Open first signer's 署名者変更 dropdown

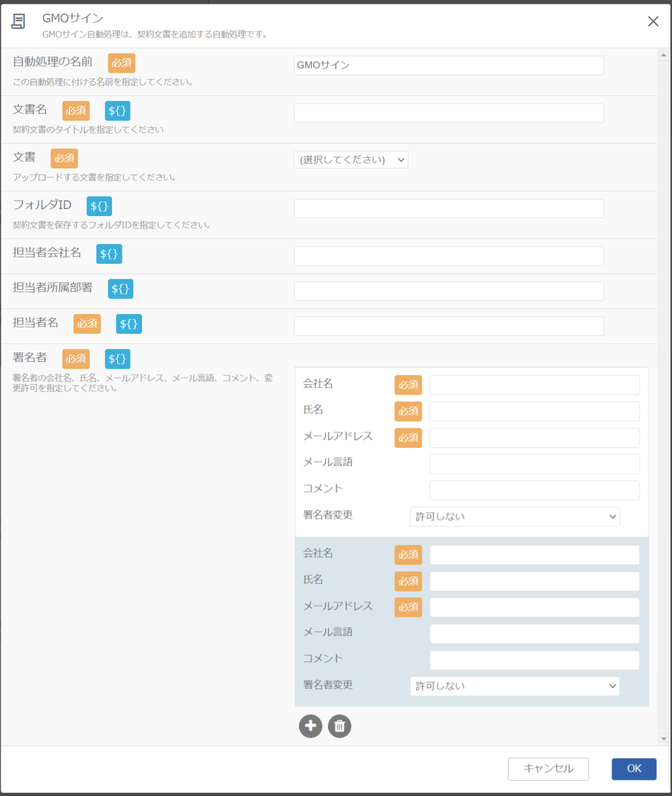[514, 517]
